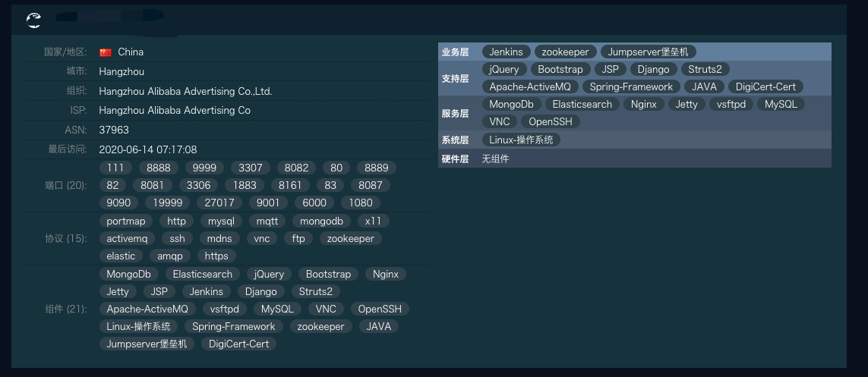Select port tag 3306
Screen dimensions: 868x377
(x=198, y=185)
